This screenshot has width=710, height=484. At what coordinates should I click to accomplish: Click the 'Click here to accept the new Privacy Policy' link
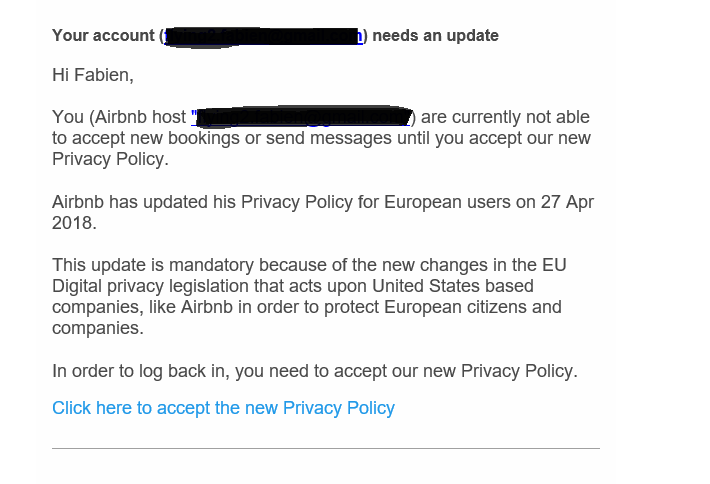(223, 408)
